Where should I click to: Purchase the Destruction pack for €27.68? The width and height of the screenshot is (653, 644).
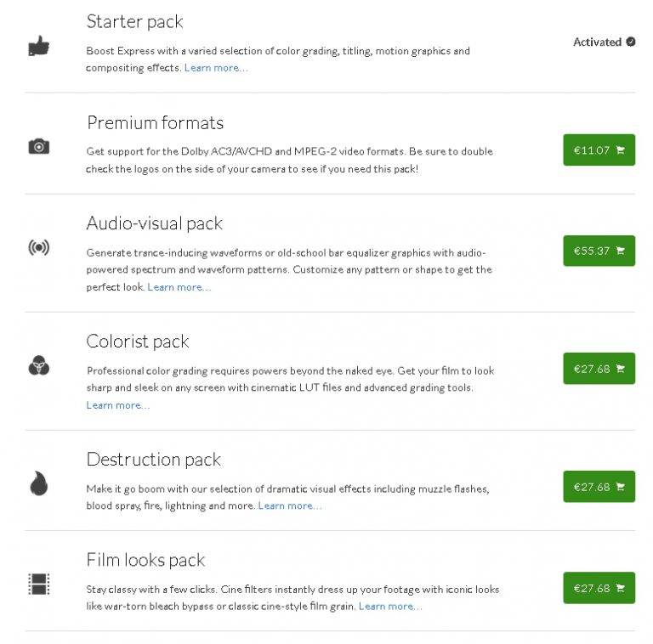pos(599,487)
